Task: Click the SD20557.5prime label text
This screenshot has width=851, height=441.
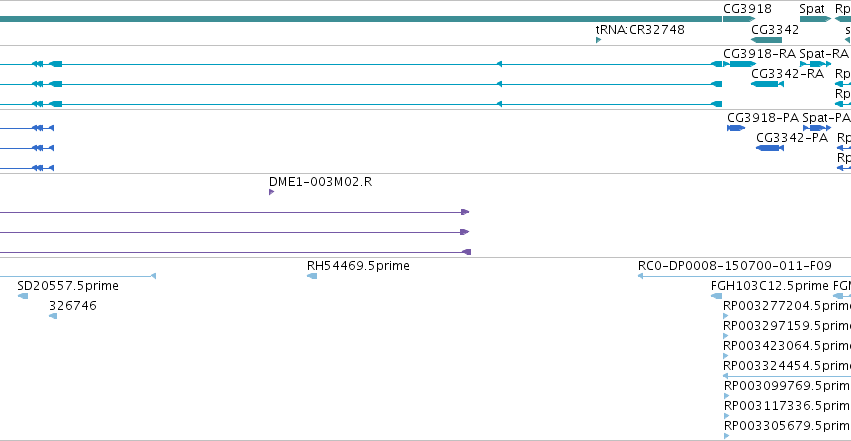Action: [68, 286]
